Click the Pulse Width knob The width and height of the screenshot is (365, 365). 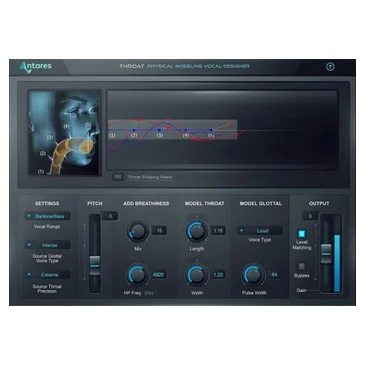tap(253, 275)
